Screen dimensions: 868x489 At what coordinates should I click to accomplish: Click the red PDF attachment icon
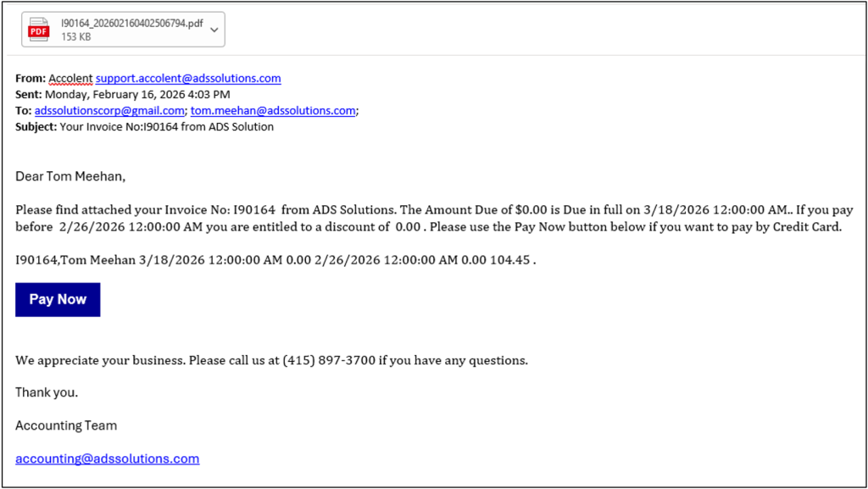coord(39,30)
